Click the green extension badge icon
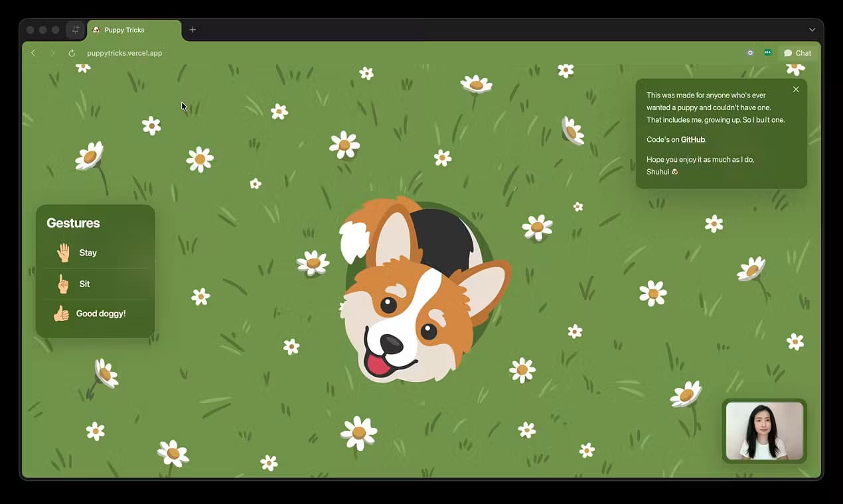 768,52
